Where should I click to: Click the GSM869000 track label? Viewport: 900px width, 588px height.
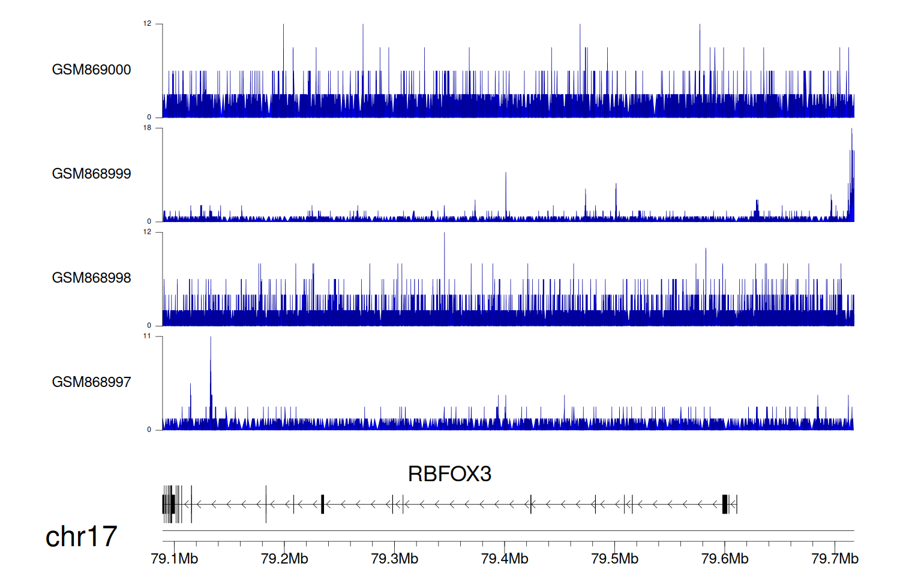point(91,70)
